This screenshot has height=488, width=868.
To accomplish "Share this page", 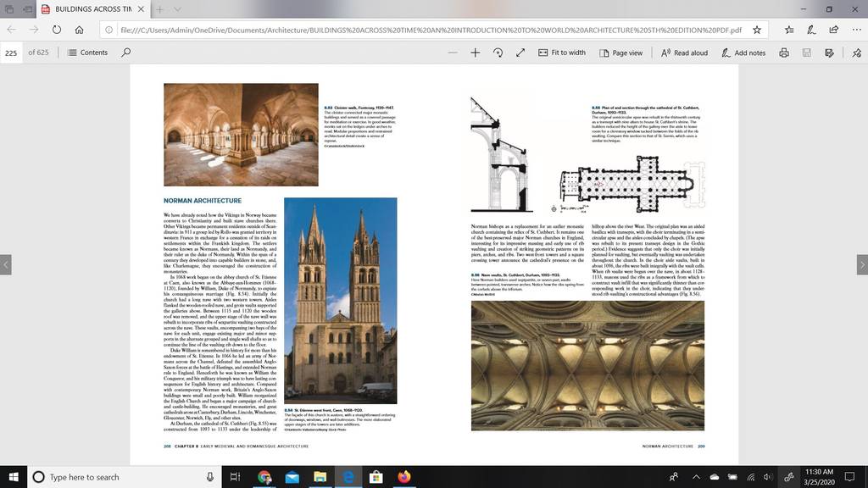I will pyautogui.click(x=834, y=30).
